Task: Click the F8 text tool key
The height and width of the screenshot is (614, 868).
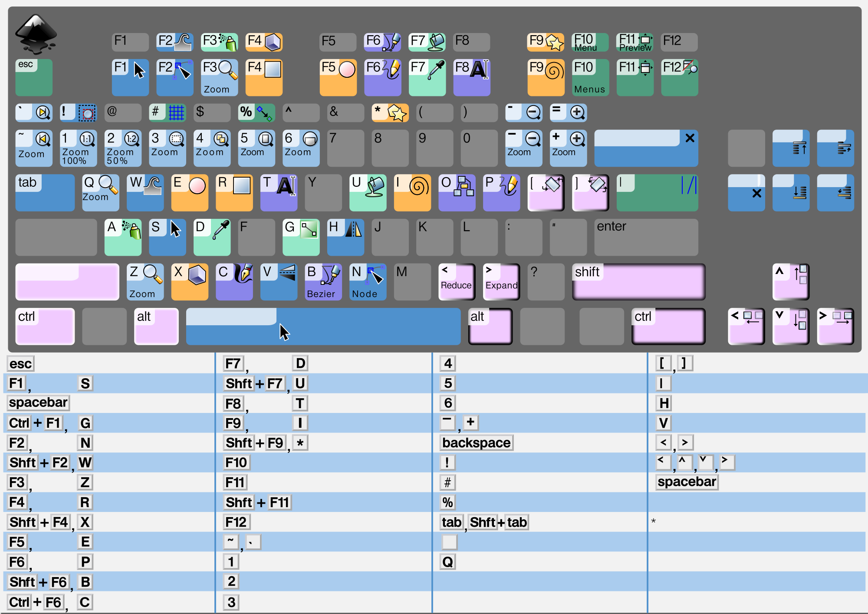Action: click(472, 77)
